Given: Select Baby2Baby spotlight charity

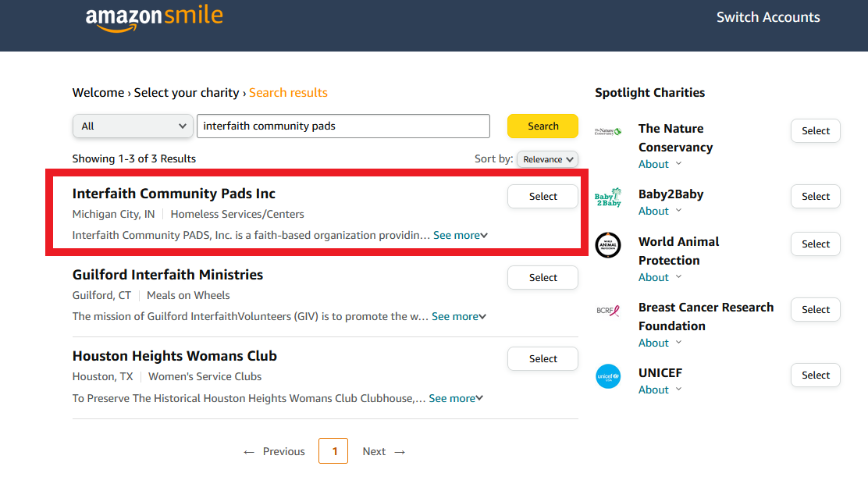Looking at the screenshot, I should coord(816,197).
